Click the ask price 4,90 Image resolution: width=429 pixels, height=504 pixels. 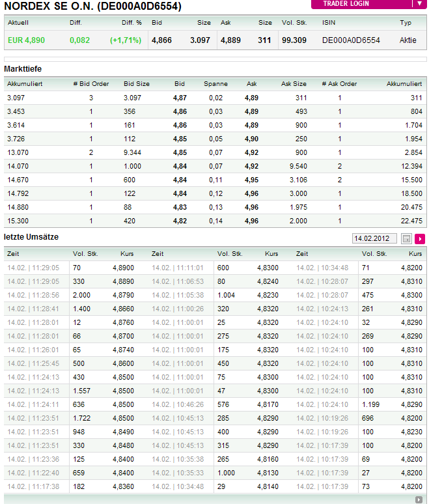point(252,139)
